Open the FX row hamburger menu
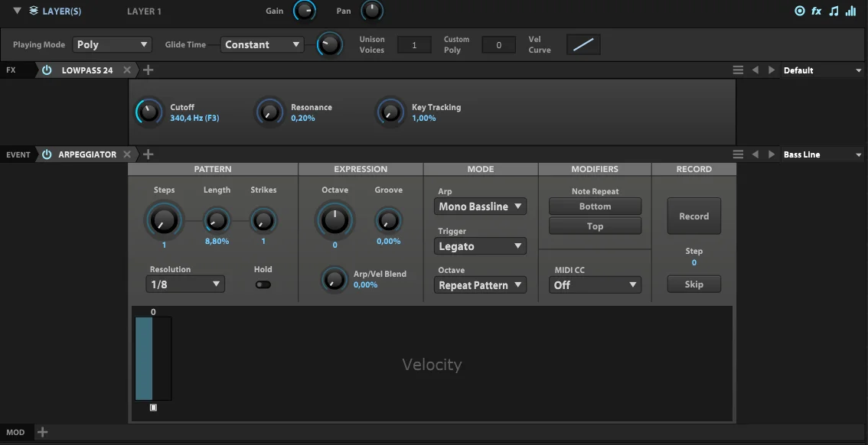The image size is (868, 445). (x=738, y=70)
